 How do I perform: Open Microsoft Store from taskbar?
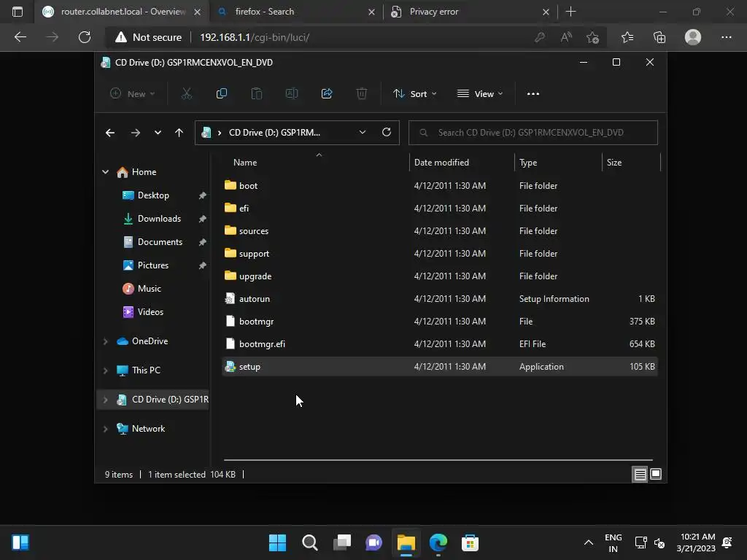click(x=470, y=542)
